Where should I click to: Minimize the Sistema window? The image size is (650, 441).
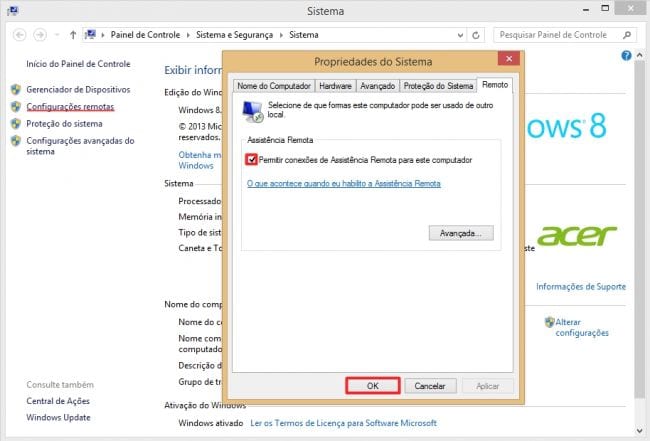pyautogui.click(x=586, y=10)
